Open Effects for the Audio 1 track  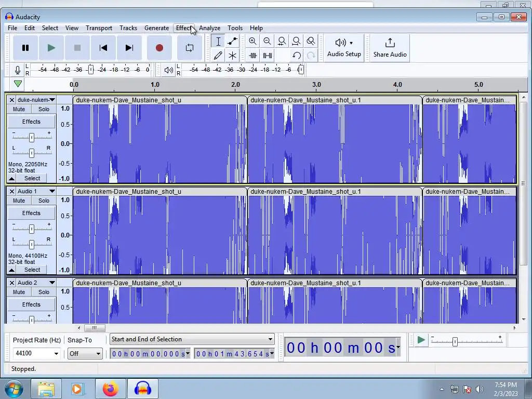pyautogui.click(x=31, y=213)
